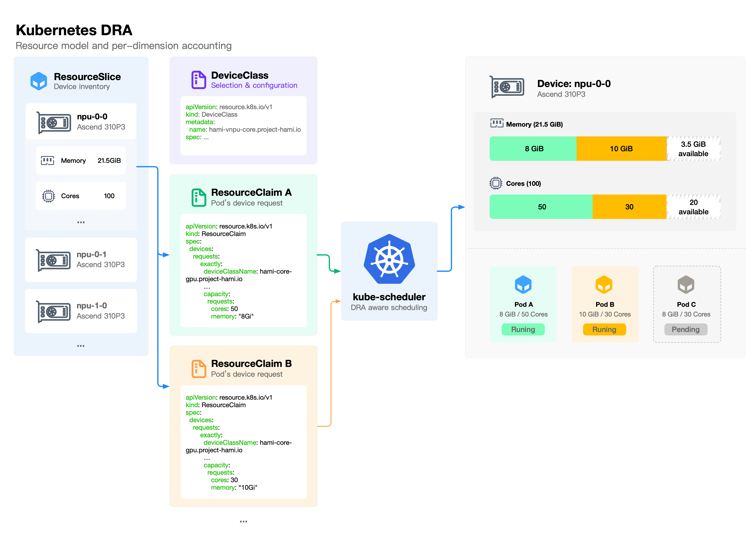The image size is (756, 533).
Task: Click 'memory: "8Gi"' line in ResourceClaim A
Action: 232,317
